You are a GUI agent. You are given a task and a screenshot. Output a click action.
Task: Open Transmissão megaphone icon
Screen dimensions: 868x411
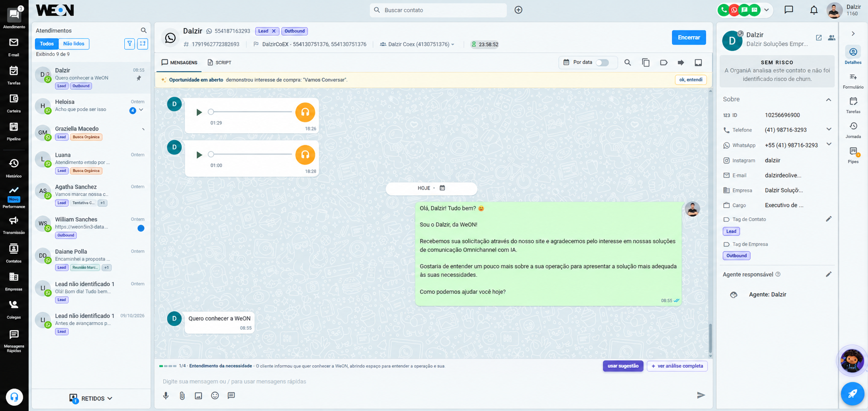pyautogui.click(x=14, y=225)
